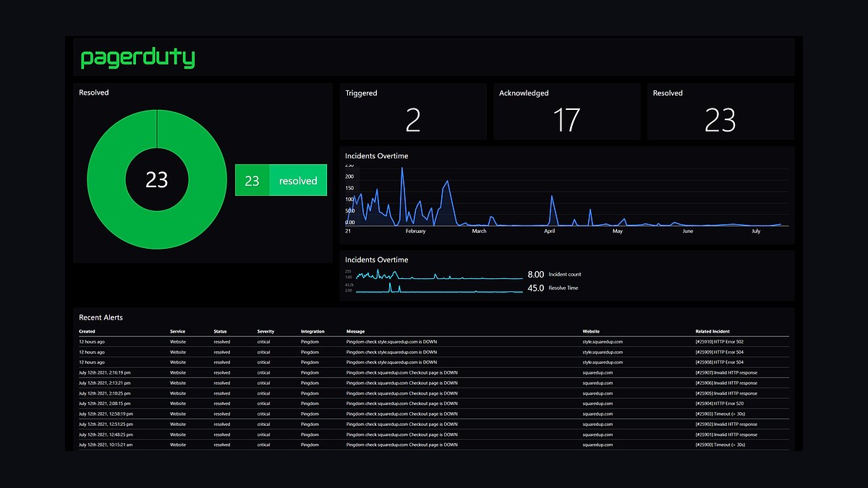Click the July label on chart axis

(756, 231)
